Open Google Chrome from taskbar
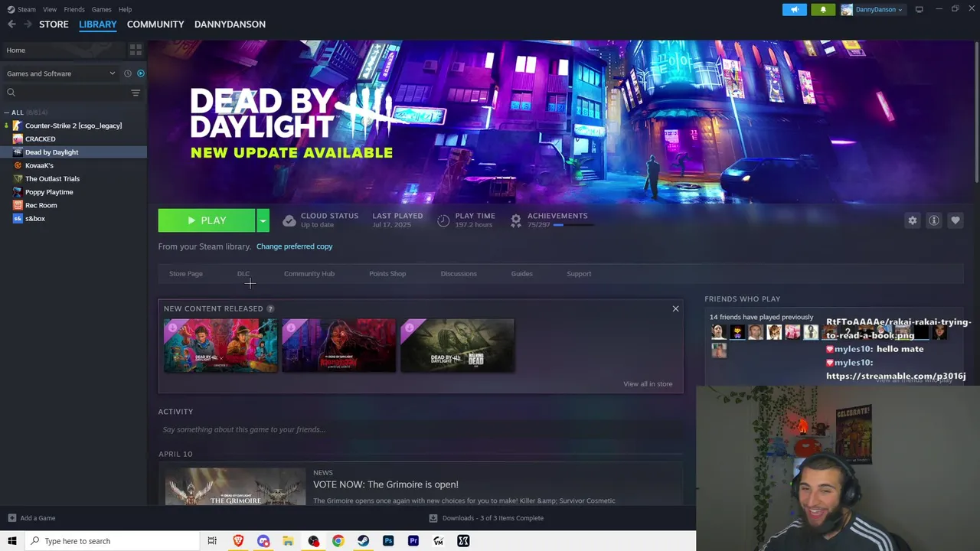The width and height of the screenshot is (980, 551). point(338,541)
